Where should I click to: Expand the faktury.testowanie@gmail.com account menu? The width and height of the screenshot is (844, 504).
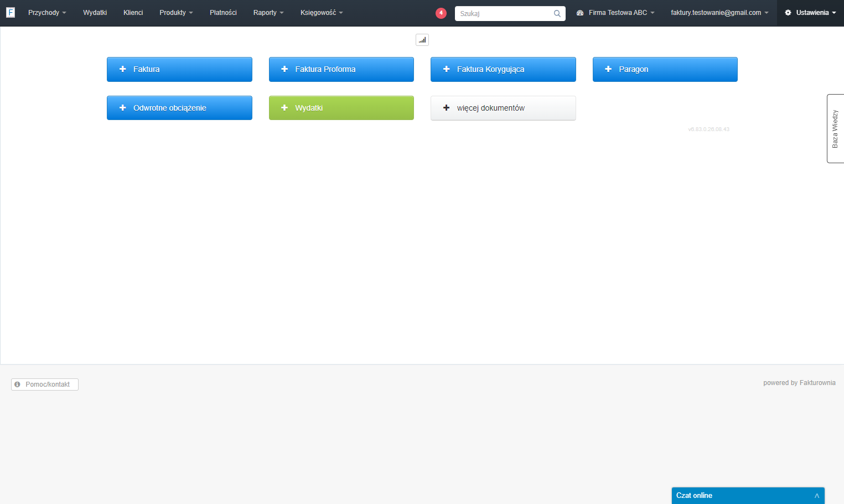tap(719, 13)
